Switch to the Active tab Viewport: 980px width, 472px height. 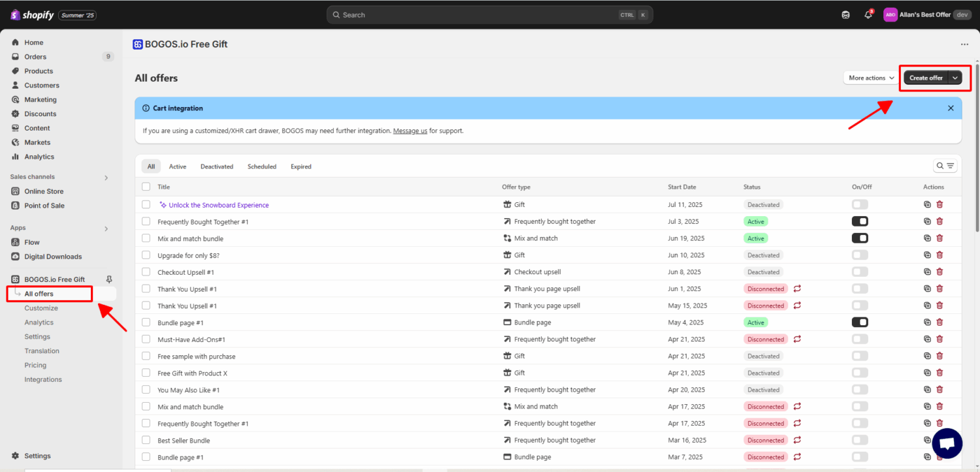click(x=178, y=166)
